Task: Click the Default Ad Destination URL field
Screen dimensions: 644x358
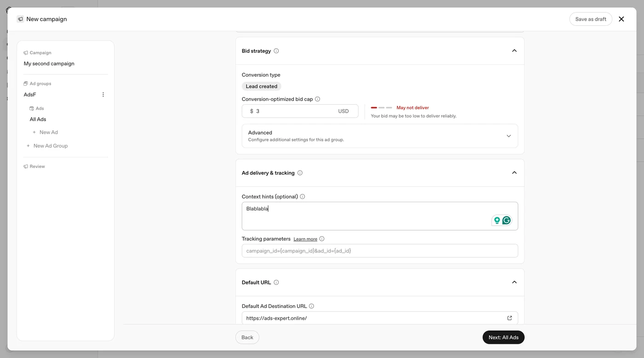Action: pyautogui.click(x=380, y=318)
